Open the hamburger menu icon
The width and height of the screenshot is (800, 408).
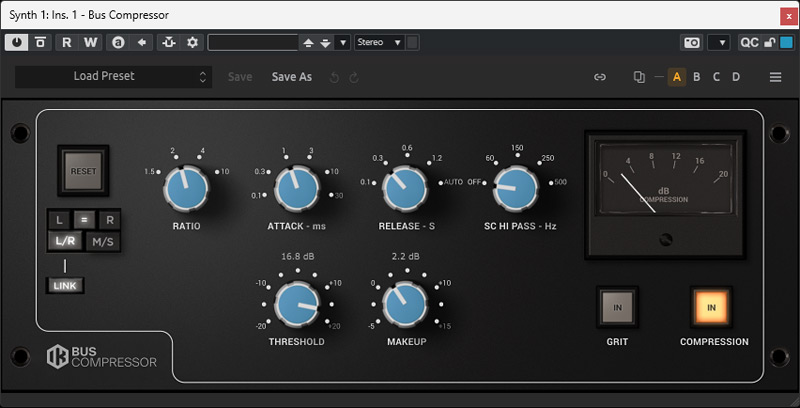[775, 77]
